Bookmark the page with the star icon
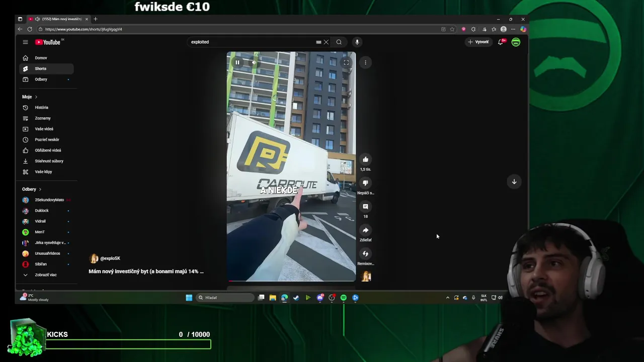 click(x=452, y=29)
